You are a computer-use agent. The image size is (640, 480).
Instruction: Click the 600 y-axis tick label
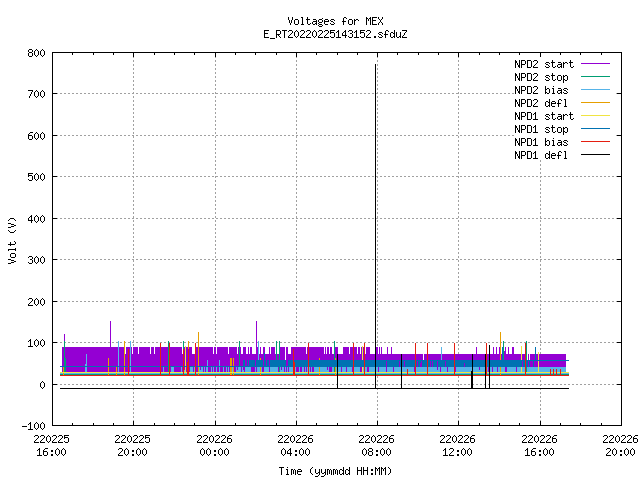click(36, 136)
